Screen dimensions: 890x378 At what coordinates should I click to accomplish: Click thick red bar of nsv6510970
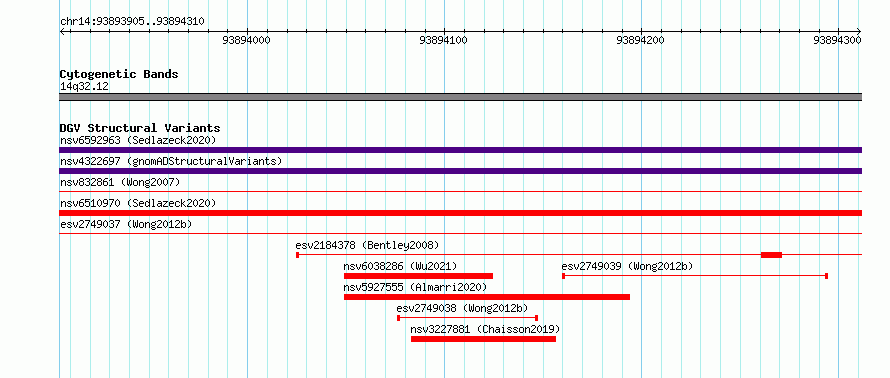[460, 213]
